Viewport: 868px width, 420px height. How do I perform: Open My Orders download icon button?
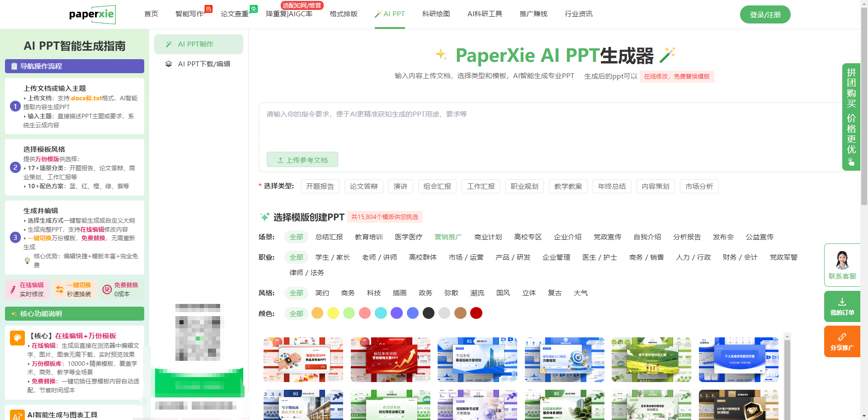point(842,302)
